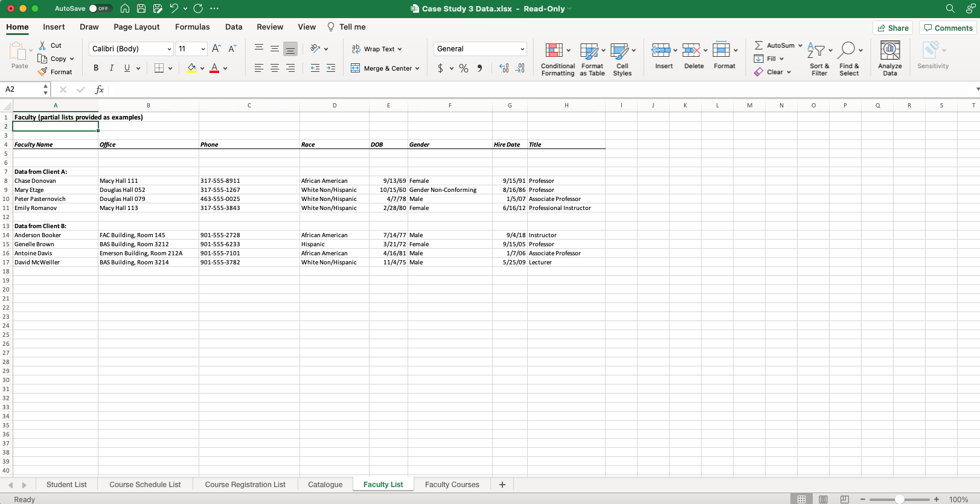The image size is (980, 504).
Task: Toggle the AutoSave switch
Action: click(x=100, y=8)
